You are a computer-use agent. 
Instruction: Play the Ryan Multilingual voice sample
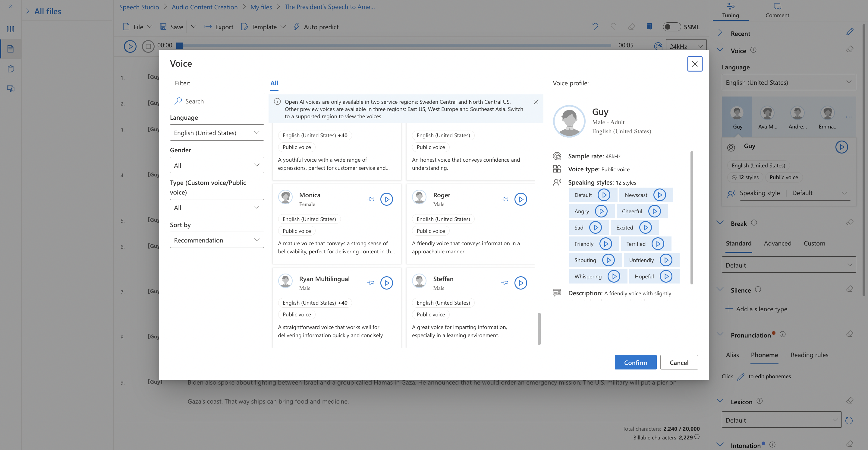point(386,283)
